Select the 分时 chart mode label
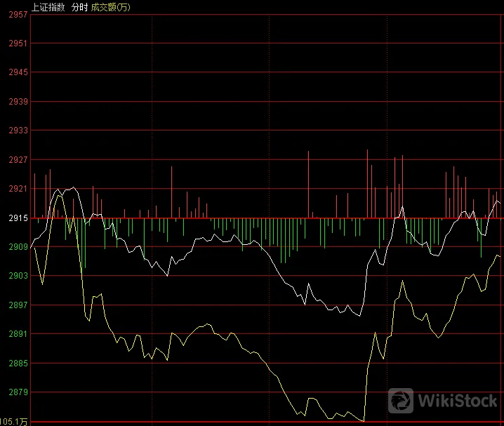The image size is (504, 426). 79,7
